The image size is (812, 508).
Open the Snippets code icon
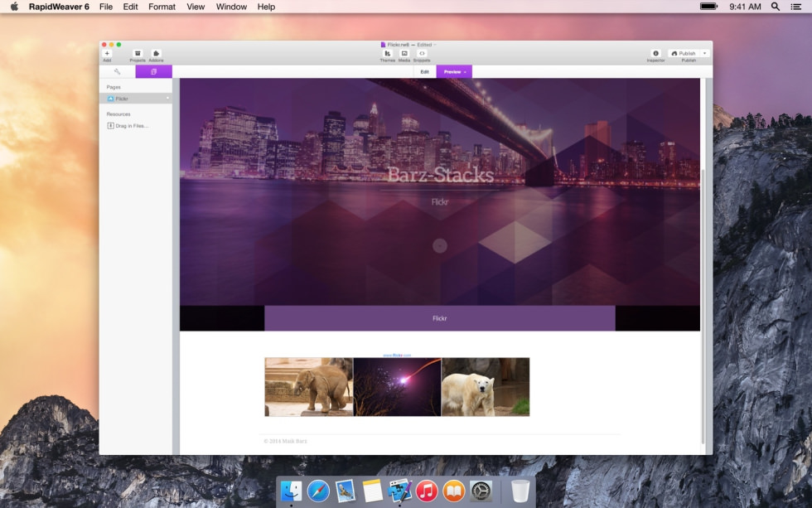422,53
